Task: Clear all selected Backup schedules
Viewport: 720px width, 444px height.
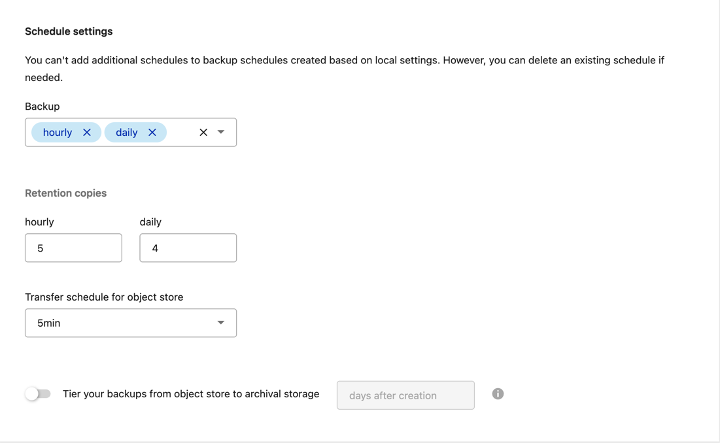Action: (203, 132)
